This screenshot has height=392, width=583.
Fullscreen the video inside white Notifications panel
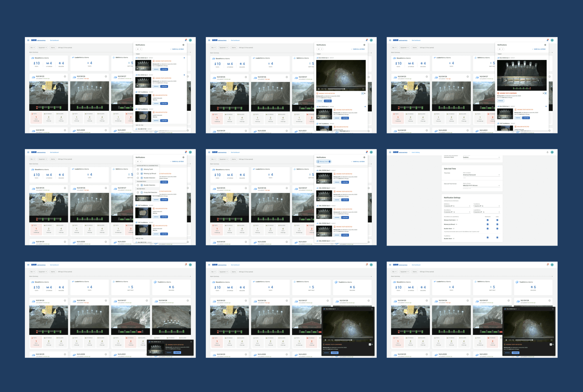pos(363,89)
